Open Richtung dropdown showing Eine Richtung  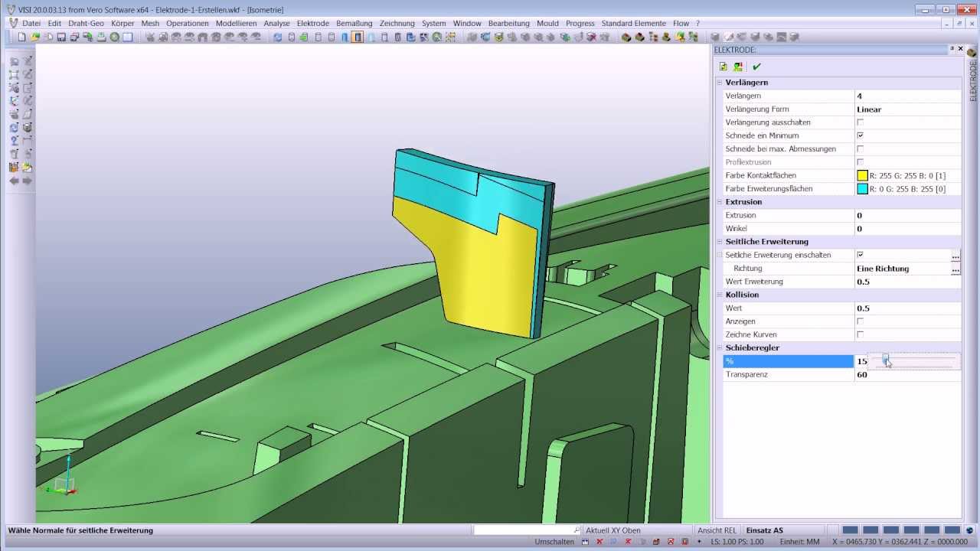point(902,269)
